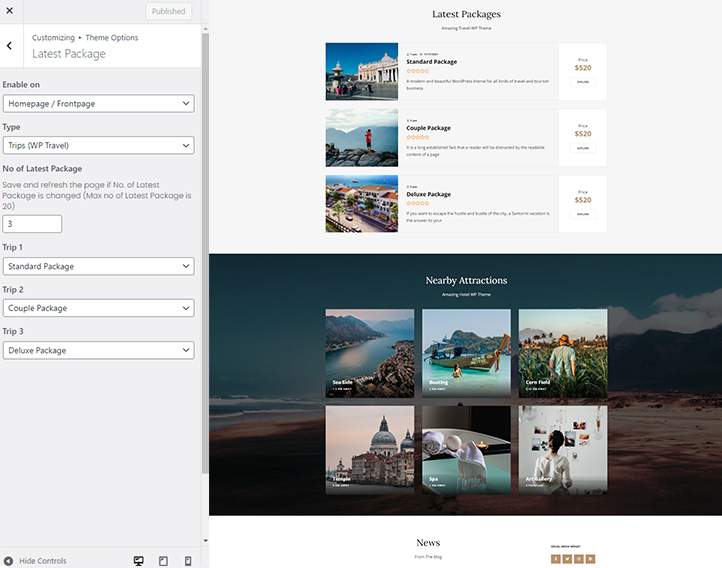This screenshot has height=568, width=722.
Task: Expand the Trip 2 Couple Package dropdown
Action: tap(98, 308)
